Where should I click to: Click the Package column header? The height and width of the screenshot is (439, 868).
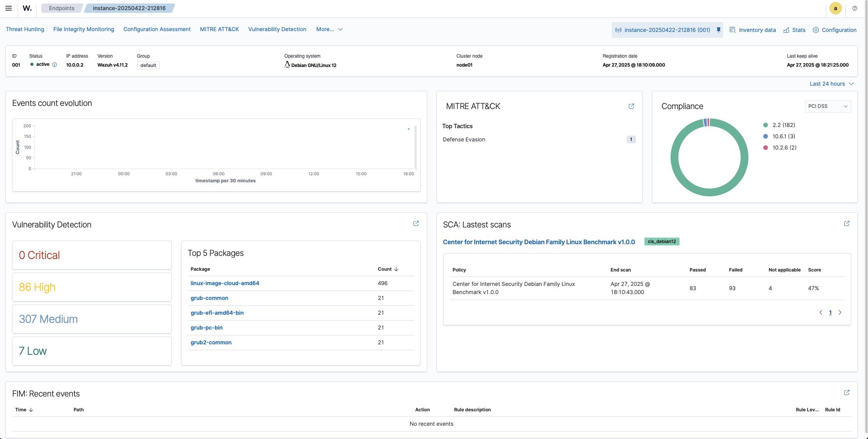[200, 269]
